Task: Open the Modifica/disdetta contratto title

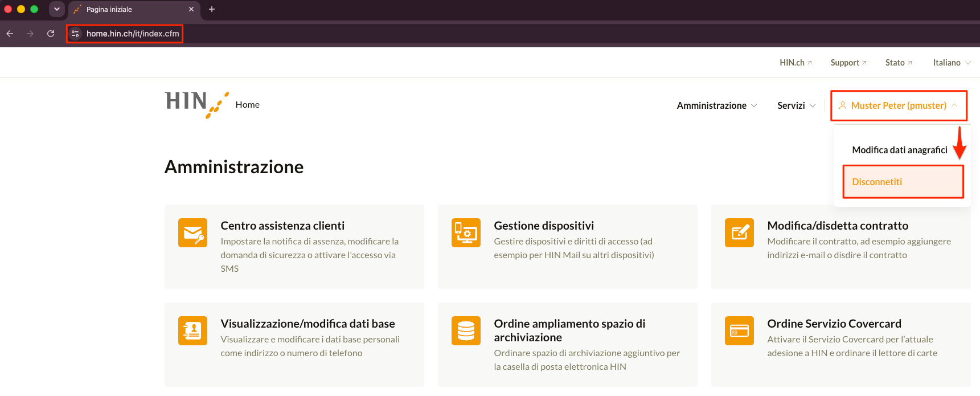Action: pos(838,226)
